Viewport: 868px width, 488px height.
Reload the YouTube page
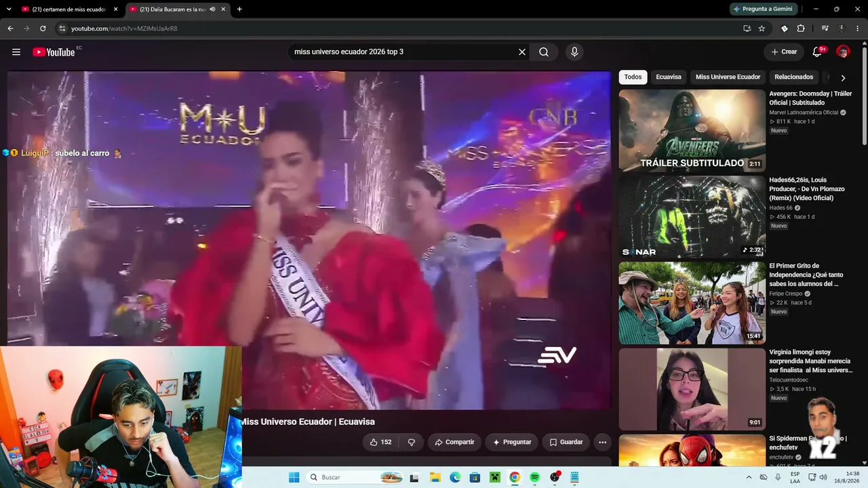(x=43, y=28)
